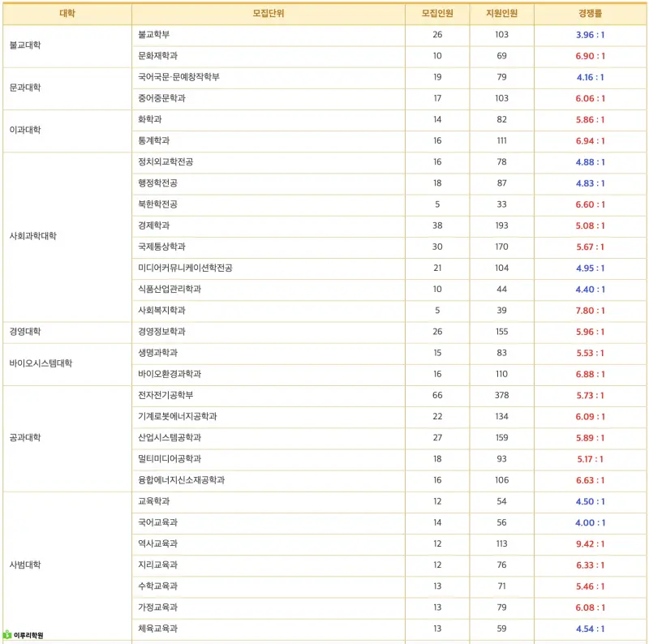The image size is (649, 644).
Task: Click the 3.96 : 1 ratio in blue
Action: (x=590, y=35)
